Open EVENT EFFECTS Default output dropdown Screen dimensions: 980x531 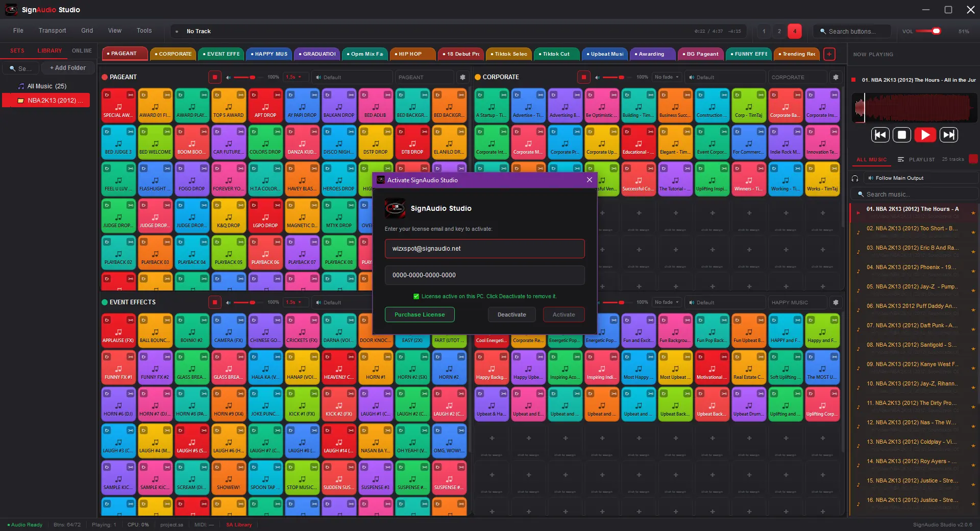point(342,302)
